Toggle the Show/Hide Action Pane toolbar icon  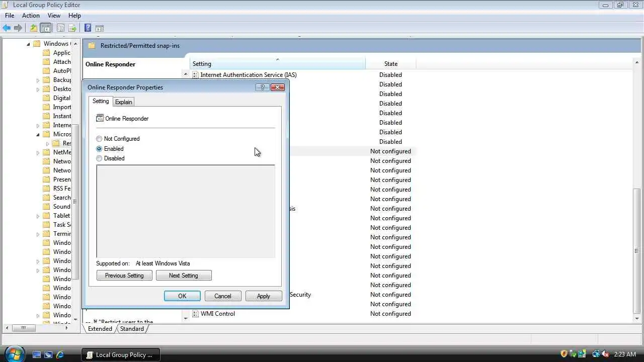[x=99, y=28]
